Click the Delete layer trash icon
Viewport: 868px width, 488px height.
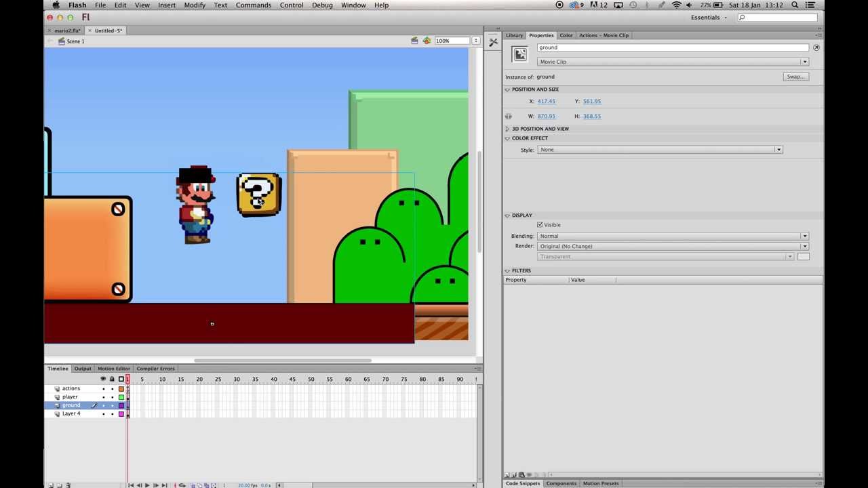point(68,485)
